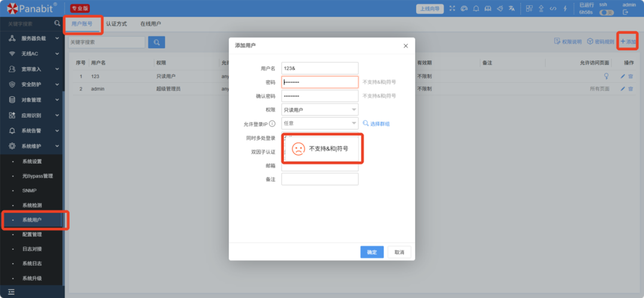The image size is (644, 298).
Task: Open the 权限说明 link
Action: pos(568,42)
